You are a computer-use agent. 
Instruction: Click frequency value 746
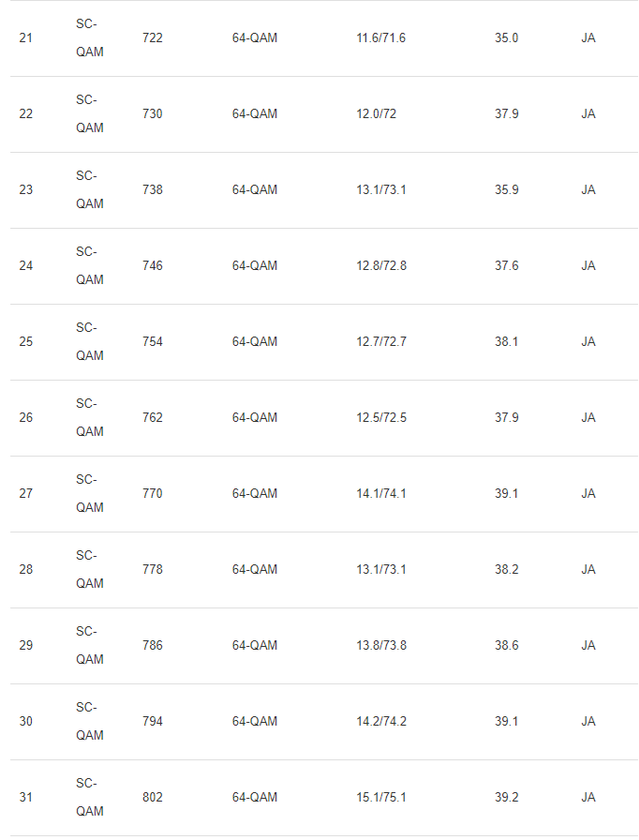(152, 266)
